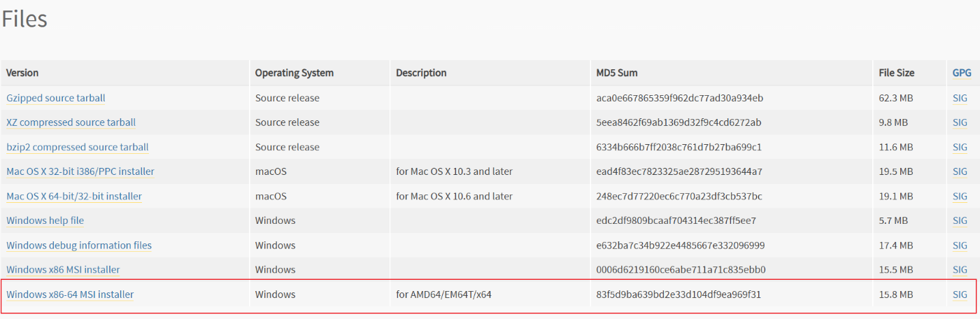
Task: Download the XZ compressed source tarball
Action: point(71,122)
